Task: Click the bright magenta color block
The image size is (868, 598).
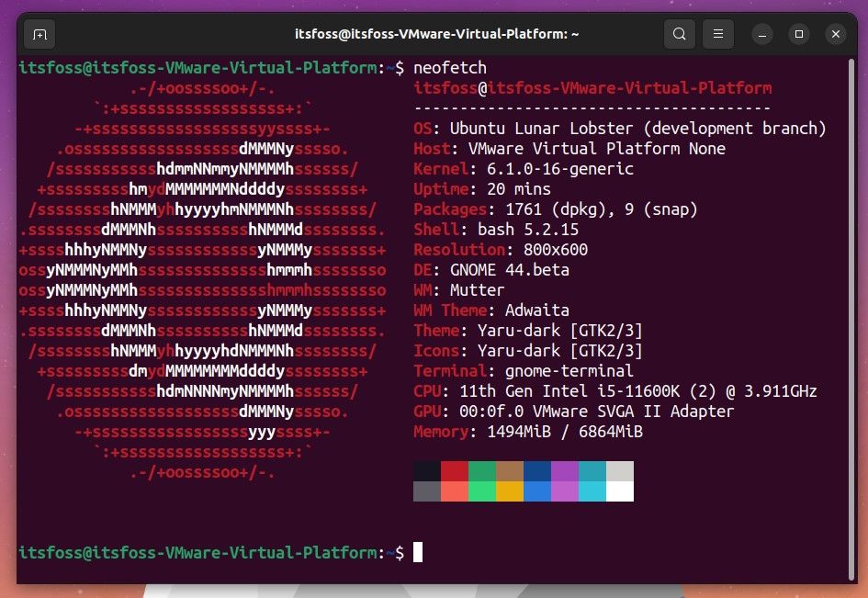Action: (x=565, y=491)
